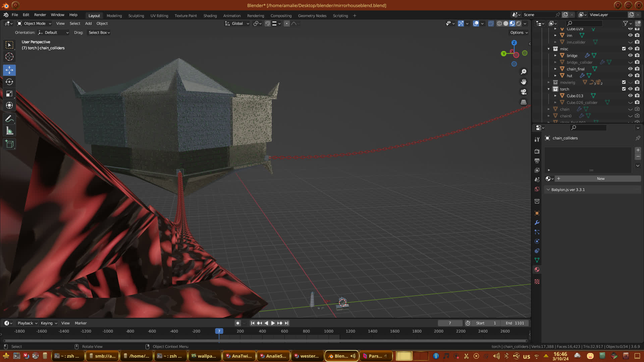Open the Object Mode dropdown
The image size is (644, 362).
[34, 23]
